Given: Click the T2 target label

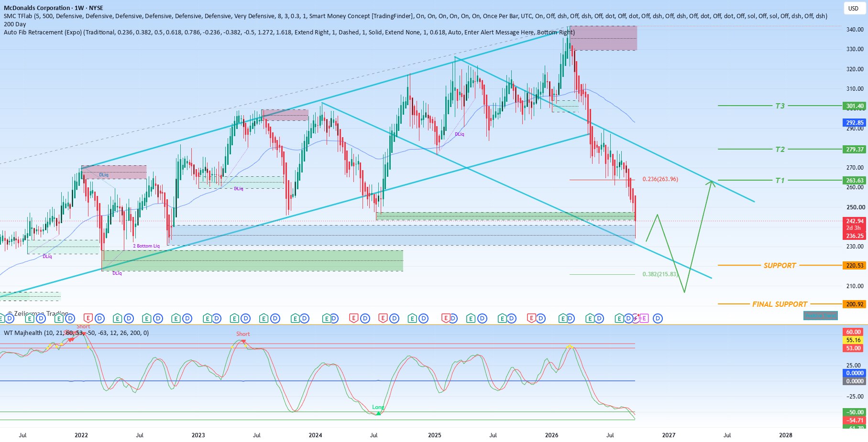Looking at the screenshot, I should [780, 149].
